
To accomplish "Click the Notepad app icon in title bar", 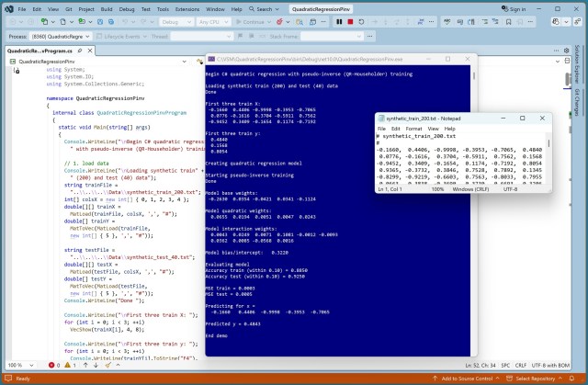I will 383,118.
